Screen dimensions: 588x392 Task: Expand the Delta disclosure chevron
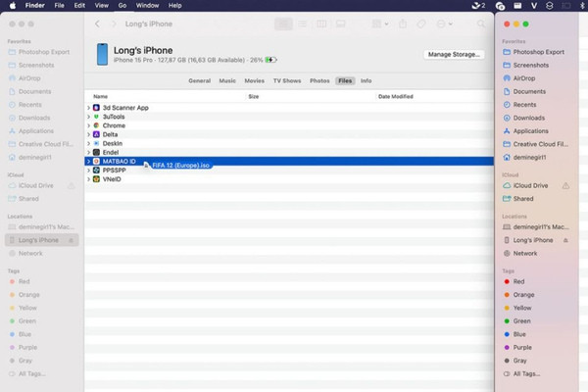pos(89,134)
